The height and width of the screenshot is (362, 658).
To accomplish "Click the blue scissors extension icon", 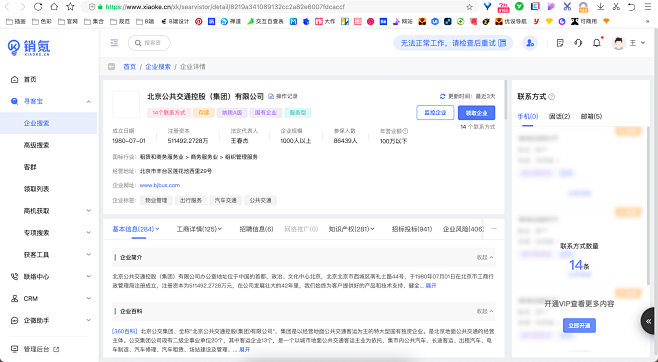I will pyautogui.click(x=567, y=7).
